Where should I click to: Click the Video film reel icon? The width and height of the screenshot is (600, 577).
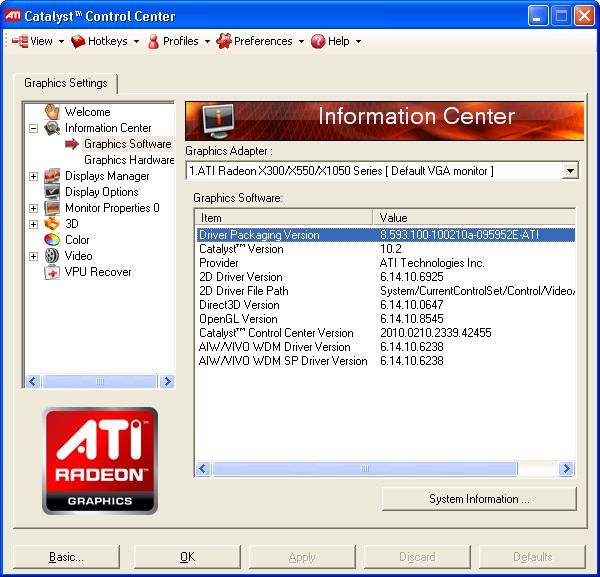[52, 256]
